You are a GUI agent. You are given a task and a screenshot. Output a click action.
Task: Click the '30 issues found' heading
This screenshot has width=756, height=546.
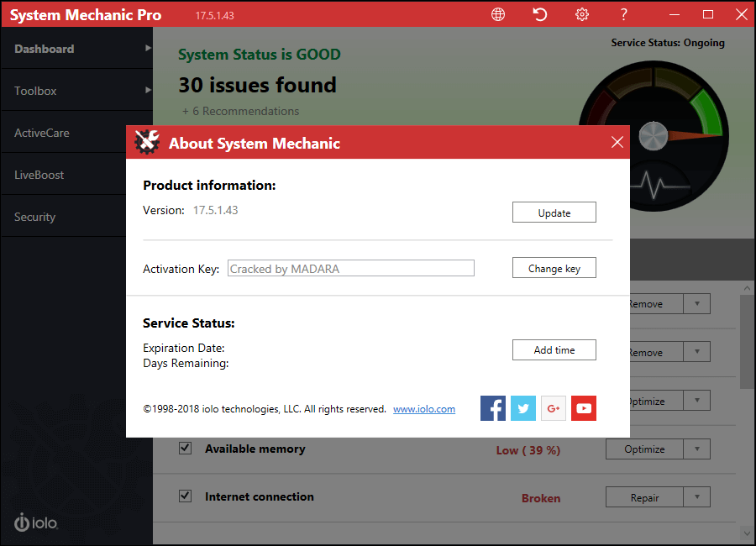click(x=258, y=85)
